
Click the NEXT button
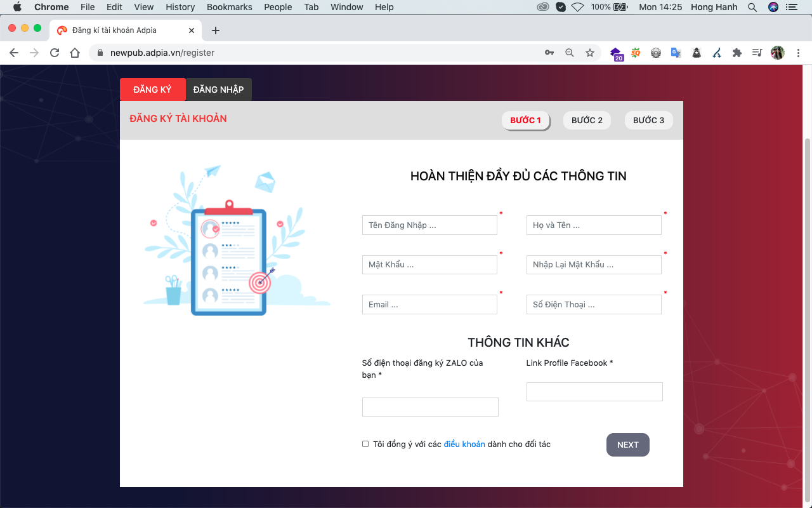pos(627,444)
